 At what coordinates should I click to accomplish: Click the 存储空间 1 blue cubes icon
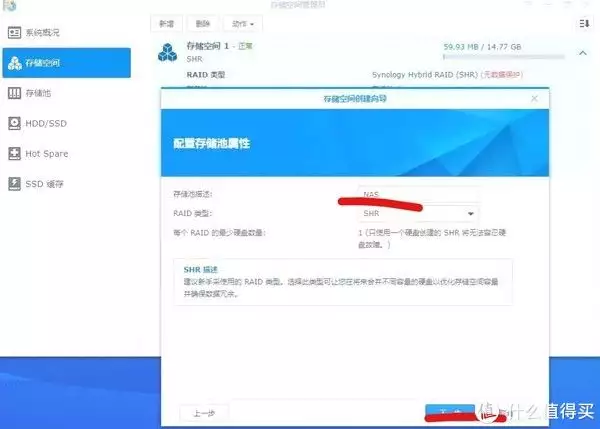168,52
